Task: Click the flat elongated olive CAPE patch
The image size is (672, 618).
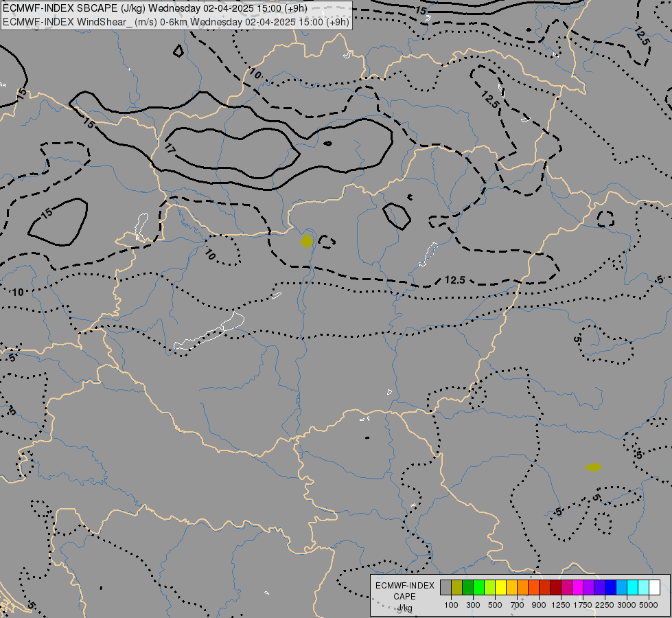Action: point(593,467)
